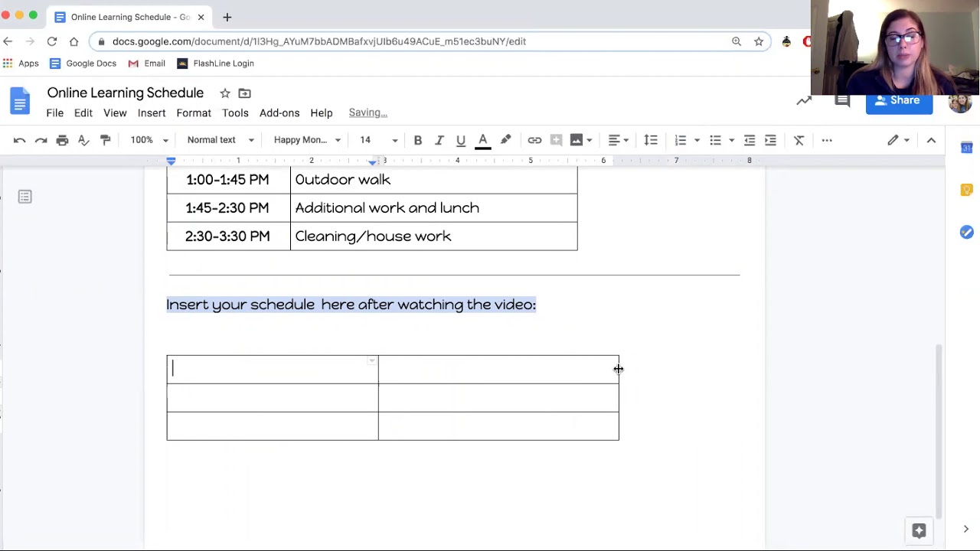Print the document with the printer icon

63,140
